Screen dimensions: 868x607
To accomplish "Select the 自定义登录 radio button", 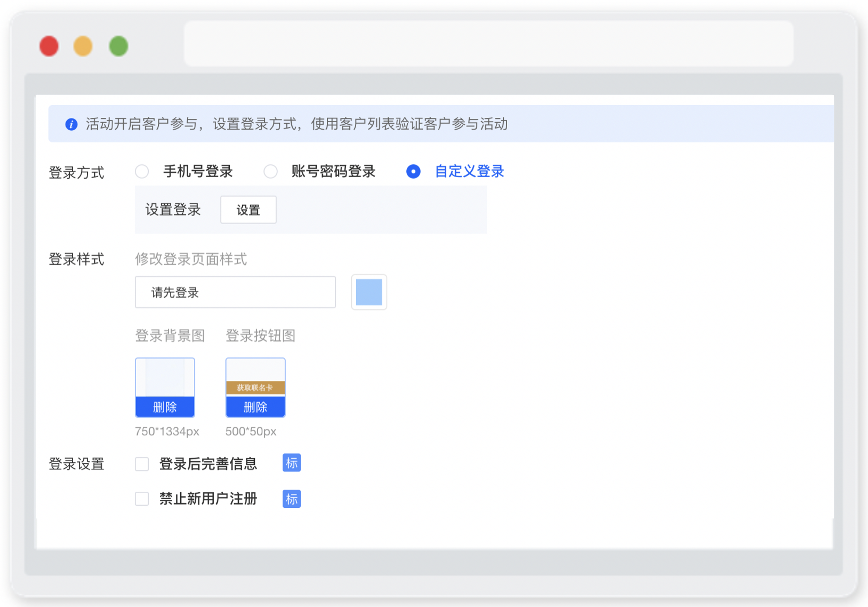I will pos(413,171).
